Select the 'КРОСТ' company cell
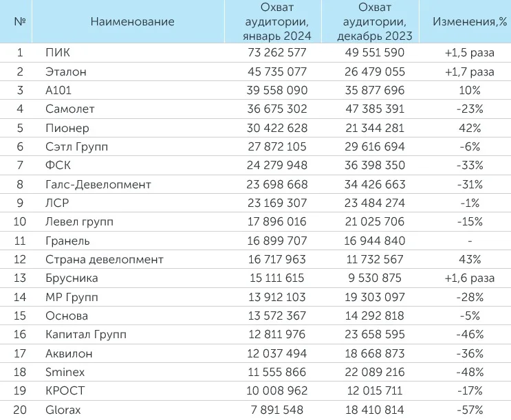Screen dimensions: 511x420 pos(65,392)
